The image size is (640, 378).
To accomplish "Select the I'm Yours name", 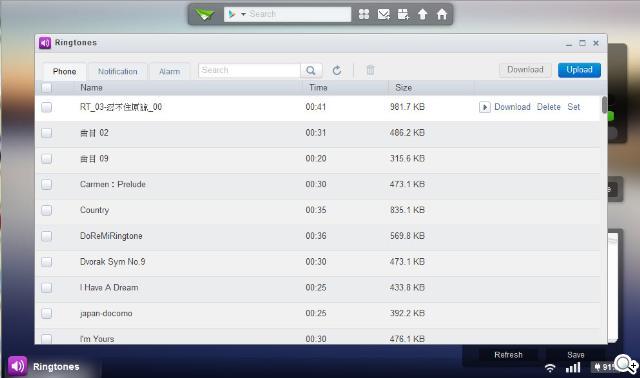I will 97,339.
